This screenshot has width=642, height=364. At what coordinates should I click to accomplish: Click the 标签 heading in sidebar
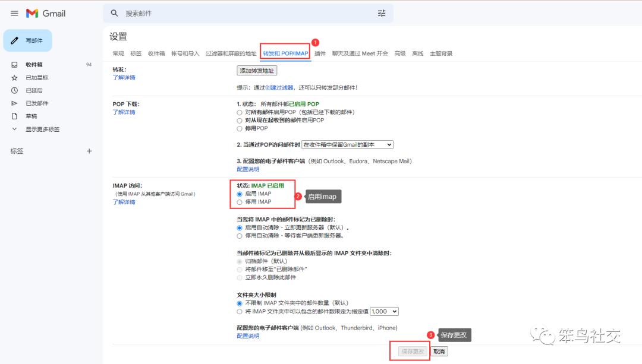coord(17,151)
